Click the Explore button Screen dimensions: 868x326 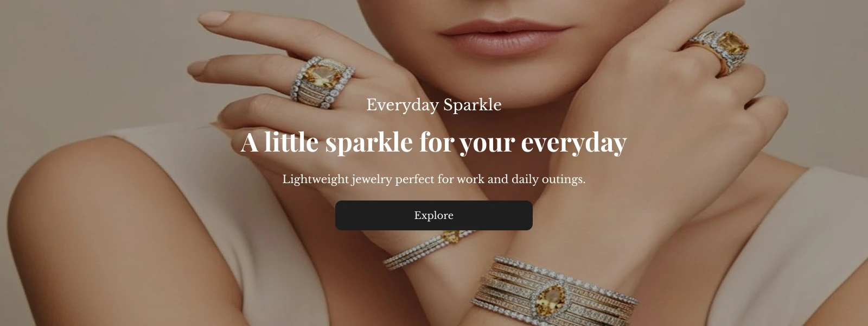coord(433,215)
